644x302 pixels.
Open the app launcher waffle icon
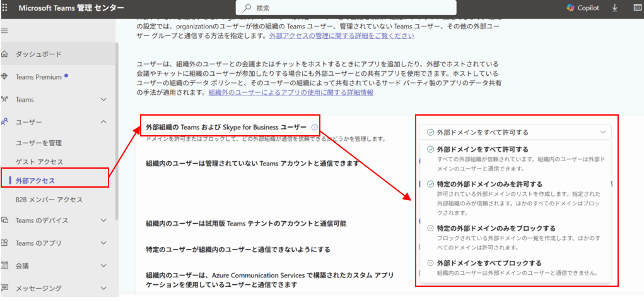[5, 8]
